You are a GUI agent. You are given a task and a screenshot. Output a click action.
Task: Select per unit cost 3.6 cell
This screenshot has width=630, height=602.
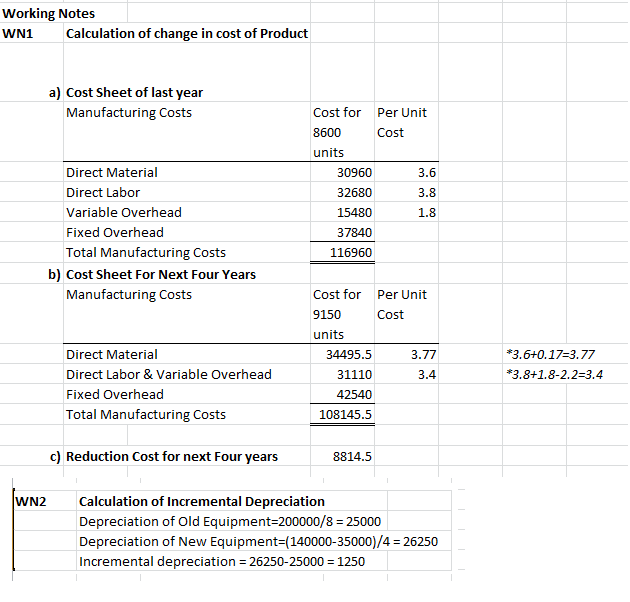coord(427,172)
